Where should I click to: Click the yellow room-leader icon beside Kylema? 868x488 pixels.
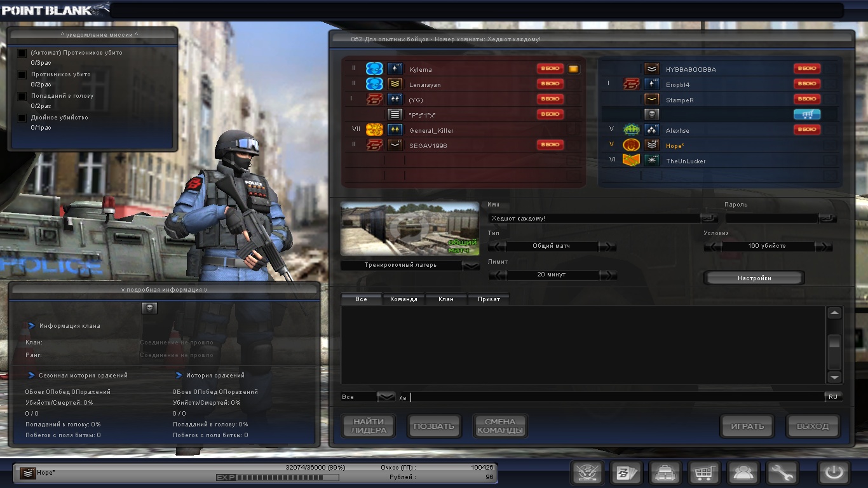pyautogui.click(x=573, y=69)
